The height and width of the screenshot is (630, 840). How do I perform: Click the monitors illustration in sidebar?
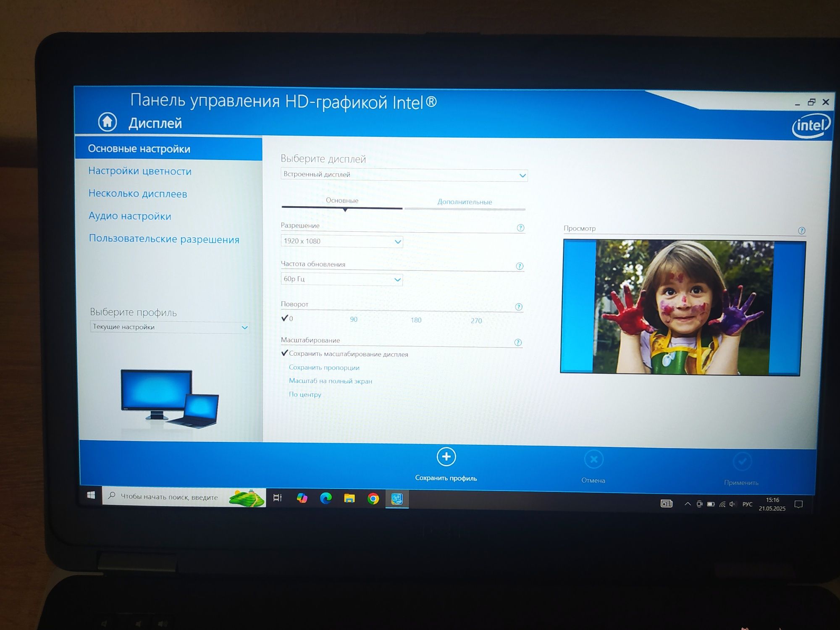pyautogui.click(x=170, y=399)
